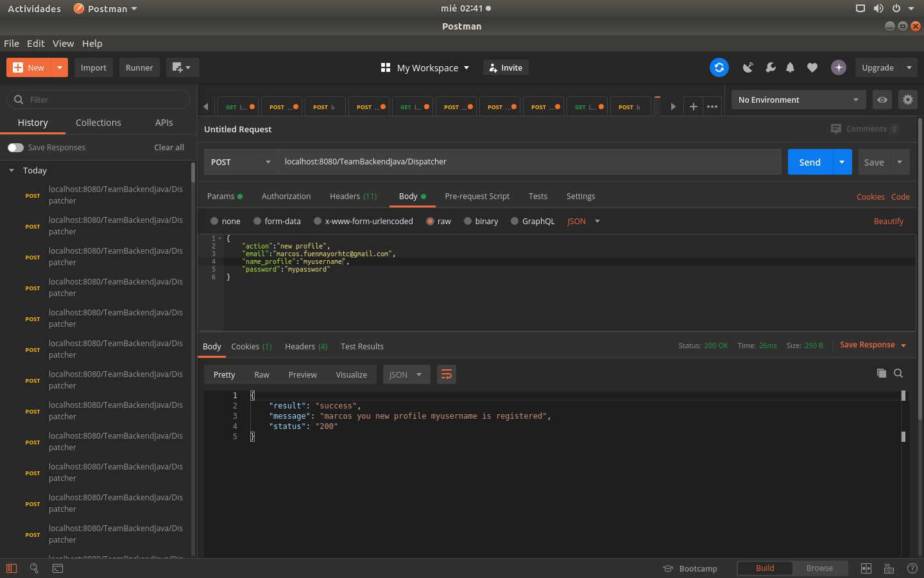Toggle the Save Responses switch
The height and width of the screenshot is (578, 924).
click(15, 148)
